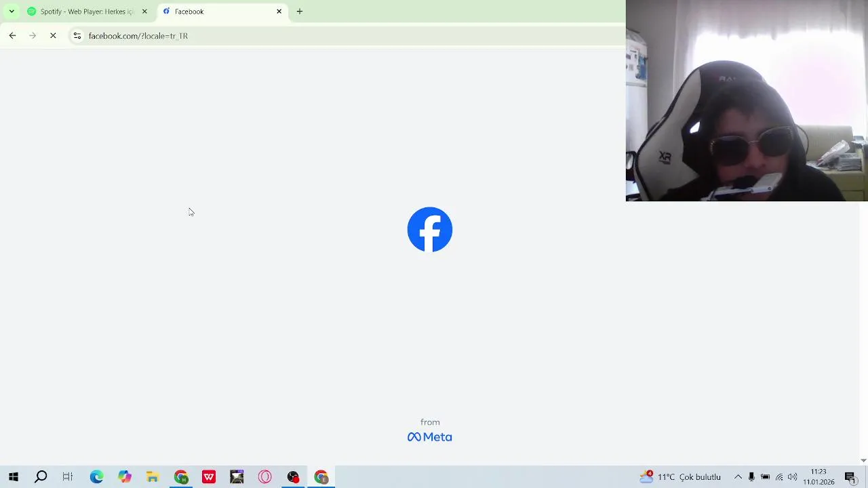The height and width of the screenshot is (488, 868).
Task: Open Windows taskbar search
Action: click(x=41, y=477)
